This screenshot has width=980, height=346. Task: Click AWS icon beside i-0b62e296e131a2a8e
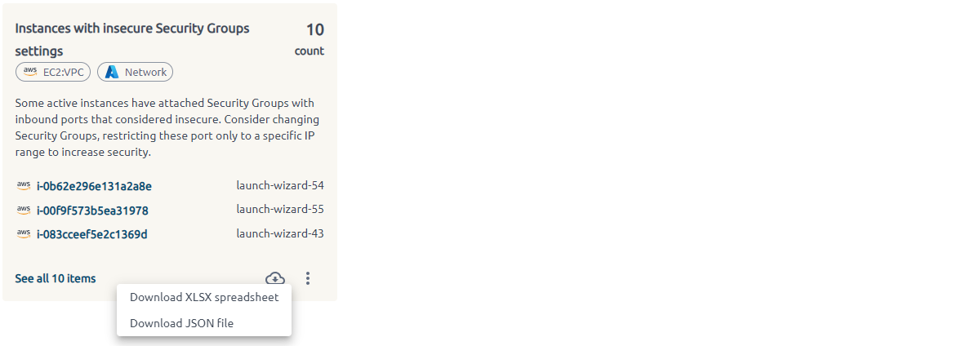point(23,185)
